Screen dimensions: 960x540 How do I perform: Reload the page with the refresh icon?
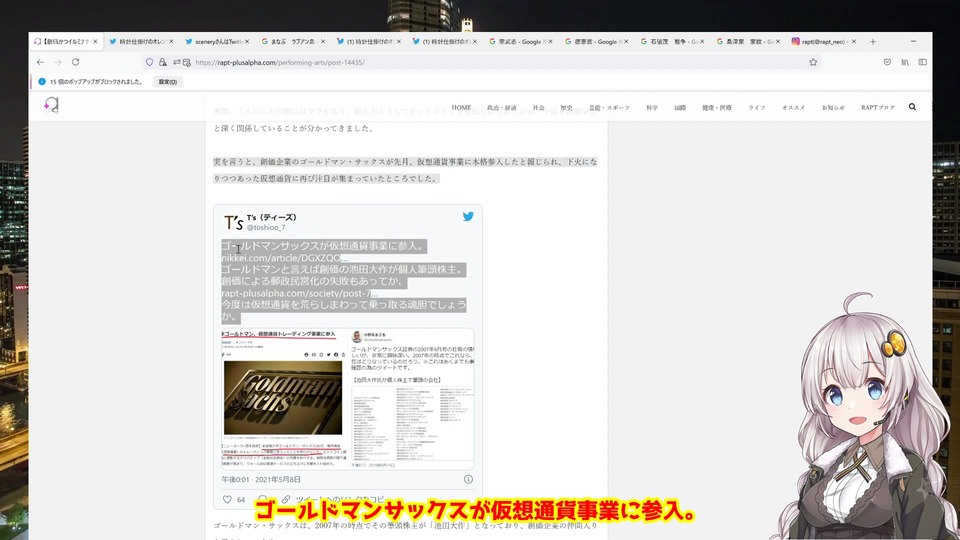coord(75,62)
